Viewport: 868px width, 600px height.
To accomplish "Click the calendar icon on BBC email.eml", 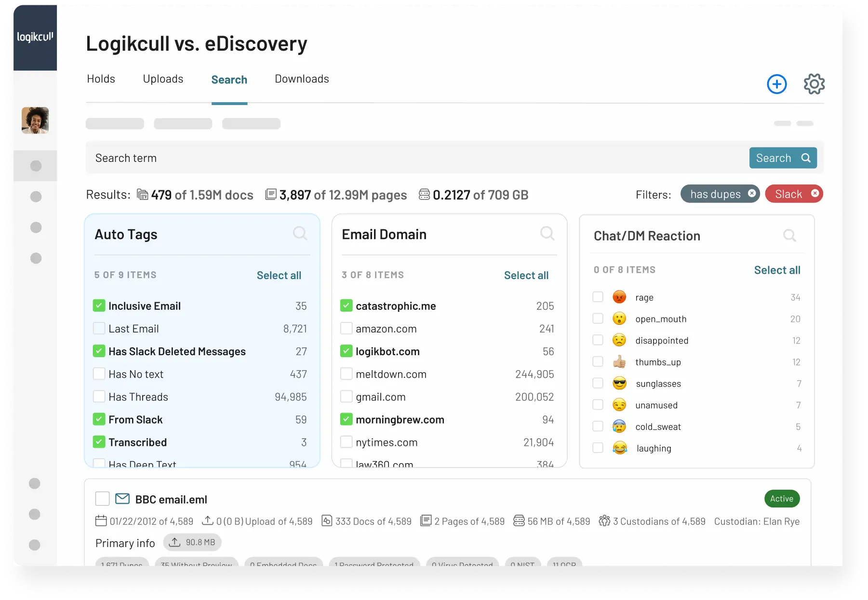I will [x=101, y=521].
